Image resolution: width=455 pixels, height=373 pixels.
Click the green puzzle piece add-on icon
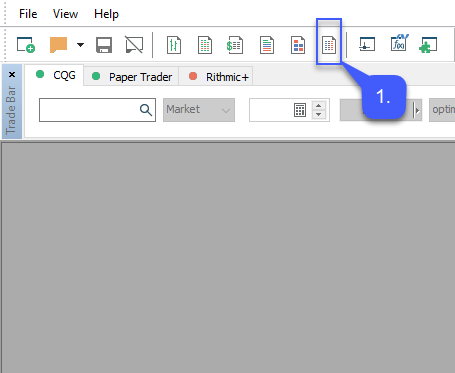pyautogui.click(x=428, y=45)
